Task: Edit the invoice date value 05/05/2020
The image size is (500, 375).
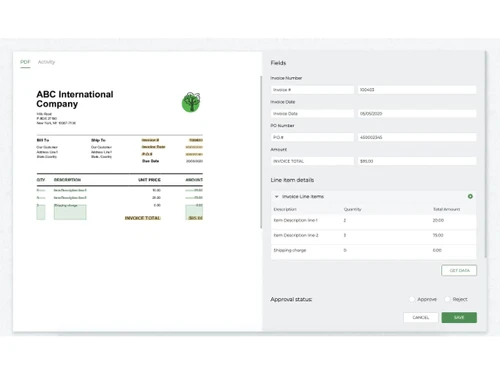Action: 417,114
